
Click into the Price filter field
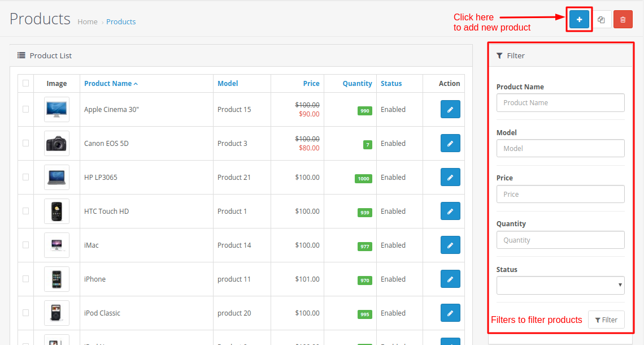[560, 194]
